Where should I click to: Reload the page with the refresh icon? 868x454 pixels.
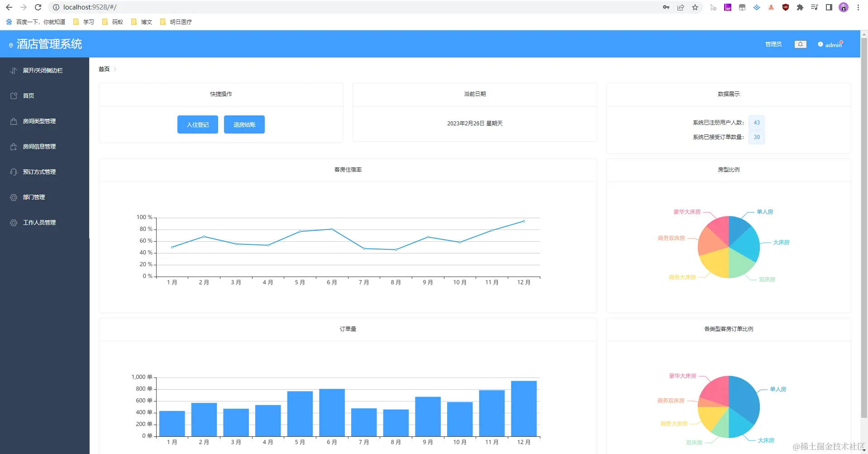pyautogui.click(x=38, y=7)
